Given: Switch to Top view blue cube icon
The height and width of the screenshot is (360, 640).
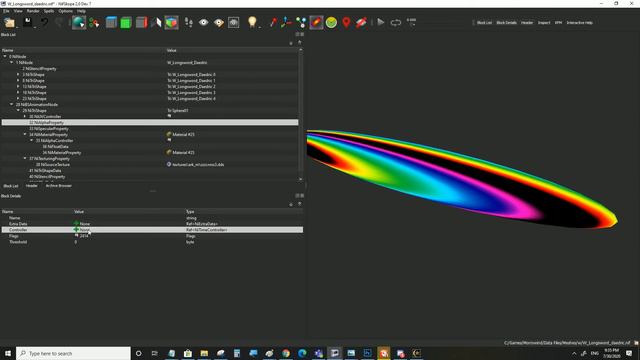Looking at the screenshot, I should [111, 22].
